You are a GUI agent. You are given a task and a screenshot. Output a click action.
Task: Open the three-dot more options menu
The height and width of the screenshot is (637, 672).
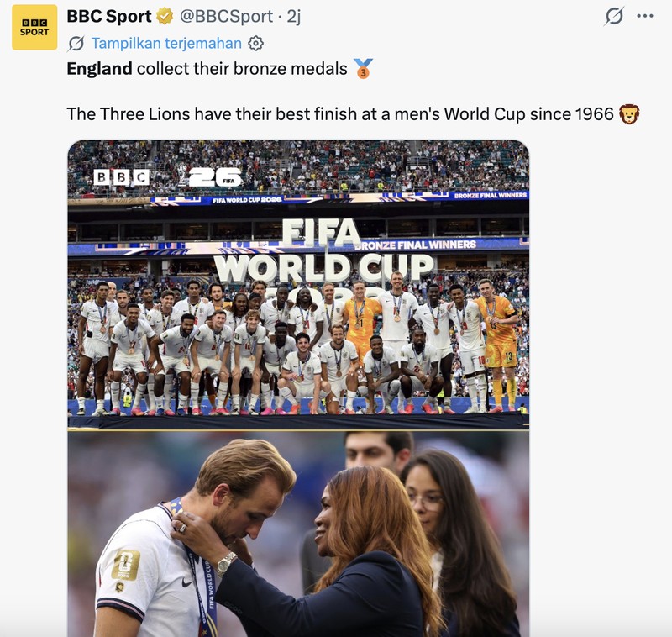point(645,16)
